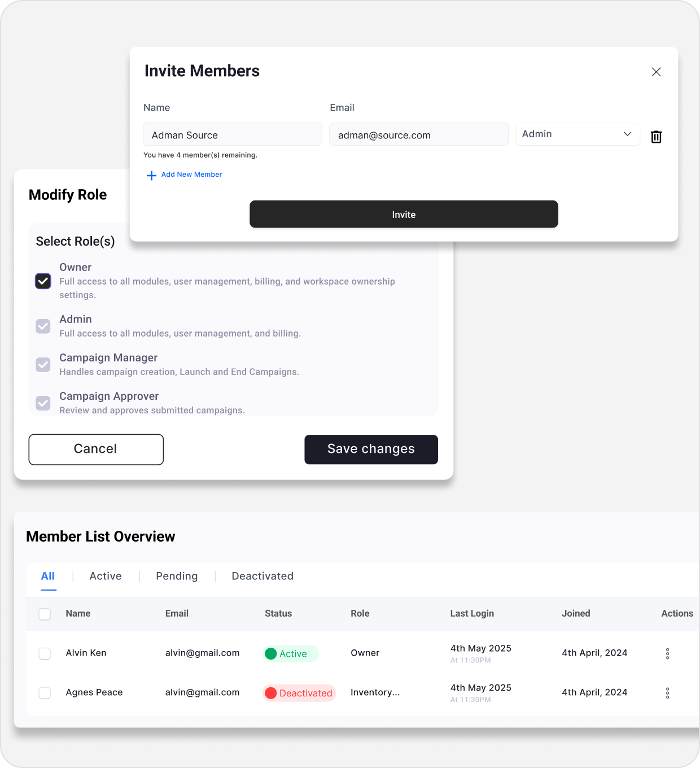Click Save changes button

[x=371, y=450]
